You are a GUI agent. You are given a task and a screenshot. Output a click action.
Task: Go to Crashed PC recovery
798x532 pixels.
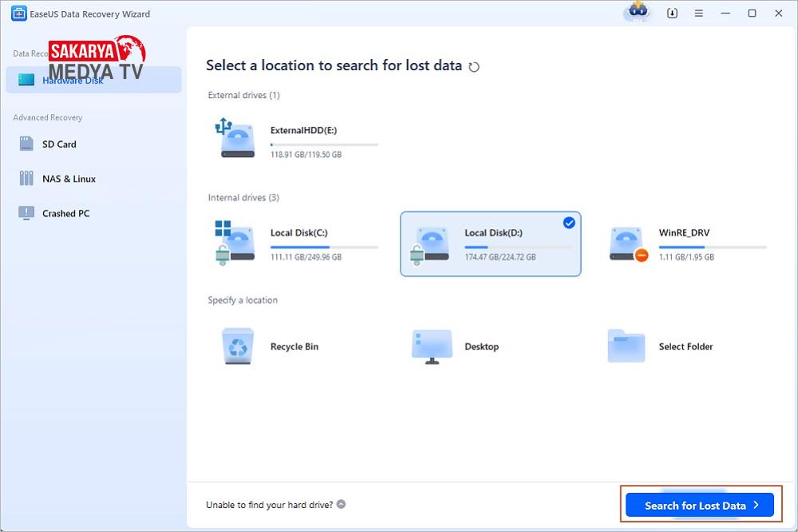pyautogui.click(x=65, y=214)
